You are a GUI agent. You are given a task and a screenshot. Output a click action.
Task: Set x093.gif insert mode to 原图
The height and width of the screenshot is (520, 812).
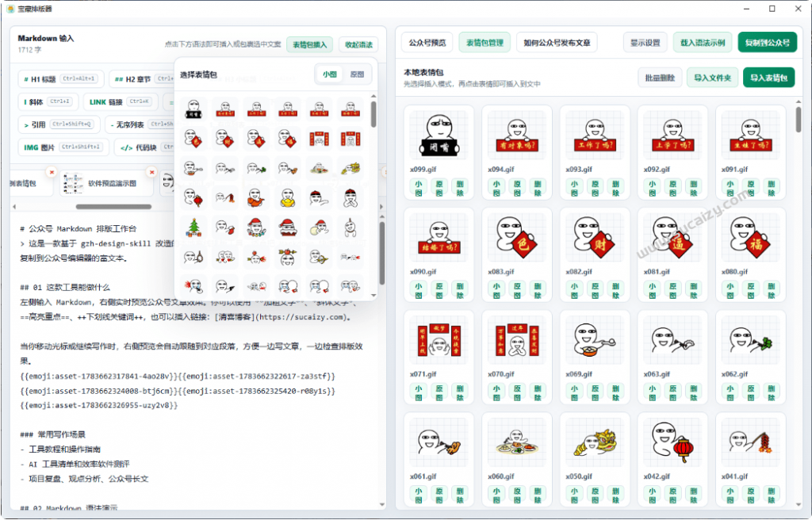pyautogui.click(x=595, y=188)
